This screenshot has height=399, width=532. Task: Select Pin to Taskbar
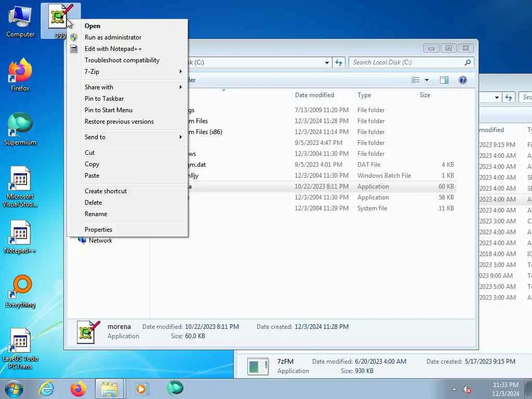(x=128, y=99)
